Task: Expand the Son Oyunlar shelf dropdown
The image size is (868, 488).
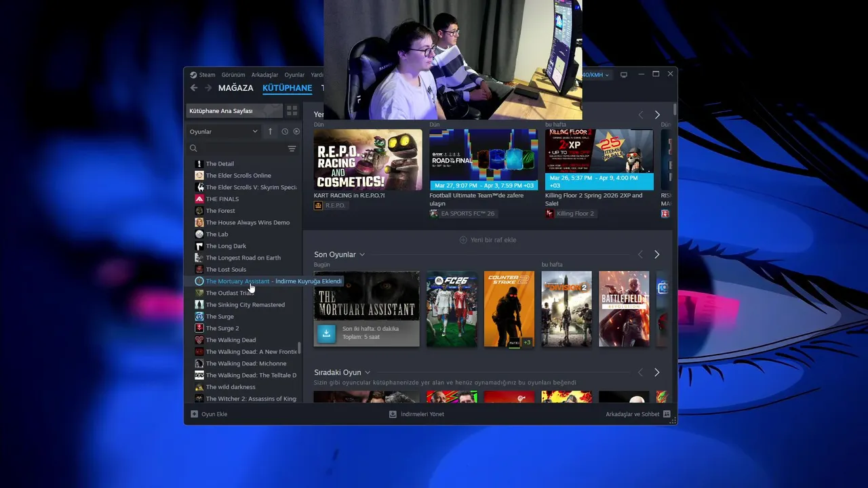Action: [362, 255]
